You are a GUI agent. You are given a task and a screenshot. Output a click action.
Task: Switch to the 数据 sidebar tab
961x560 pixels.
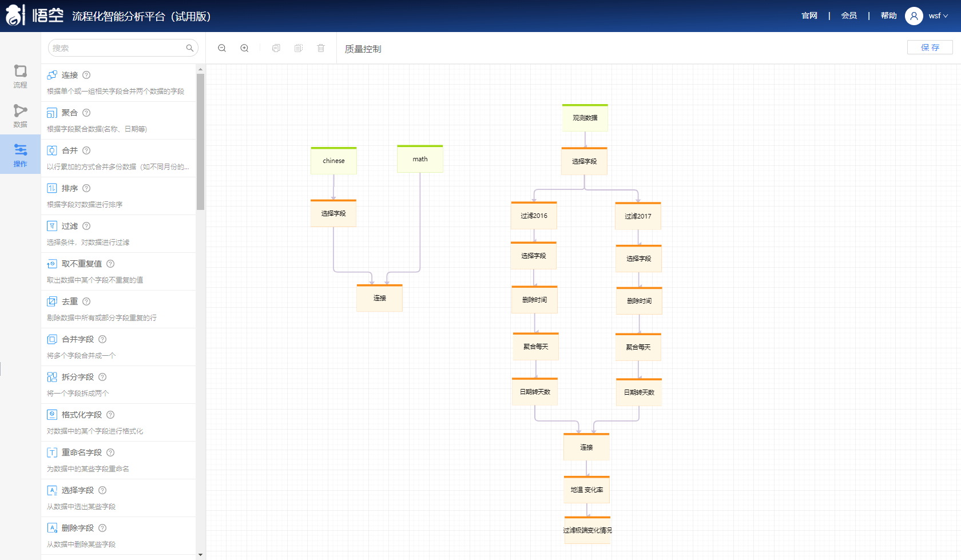21,116
